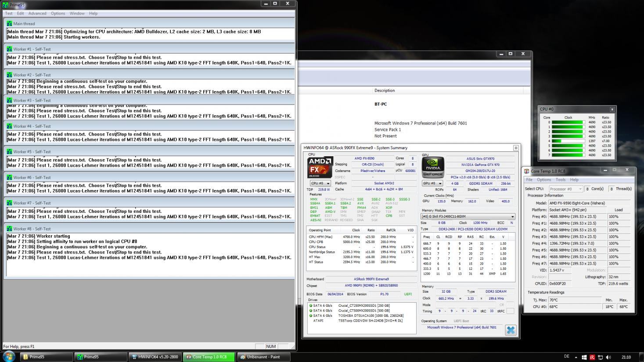Viewport: 644px width, 362px height.
Task: Click the 1200 XMP memory timing row
Action: (468, 274)
